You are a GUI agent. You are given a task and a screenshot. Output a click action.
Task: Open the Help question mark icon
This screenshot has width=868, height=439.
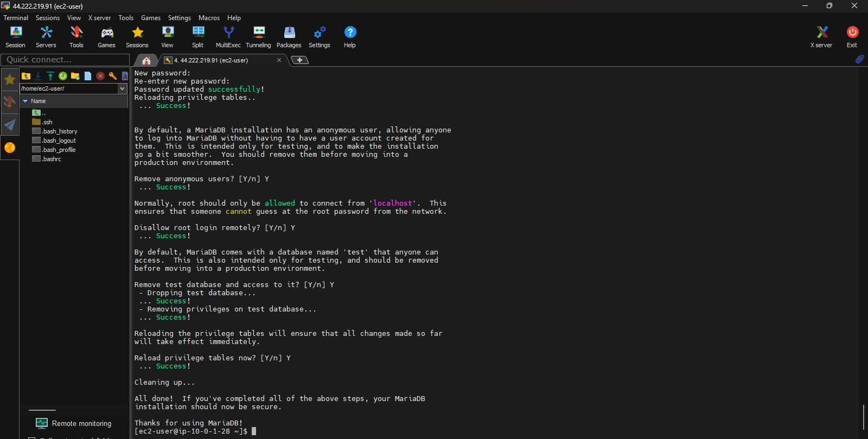pos(350,37)
